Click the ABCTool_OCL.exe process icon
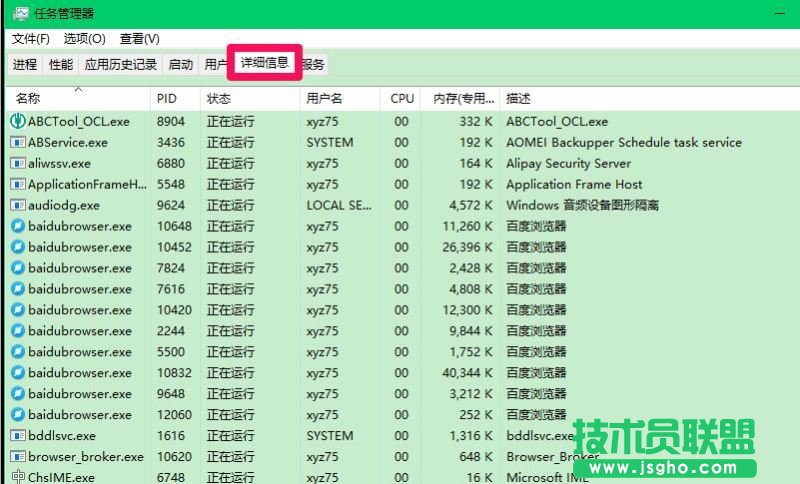The width and height of the screenshot is (800, 484). [x=18, y=121]
